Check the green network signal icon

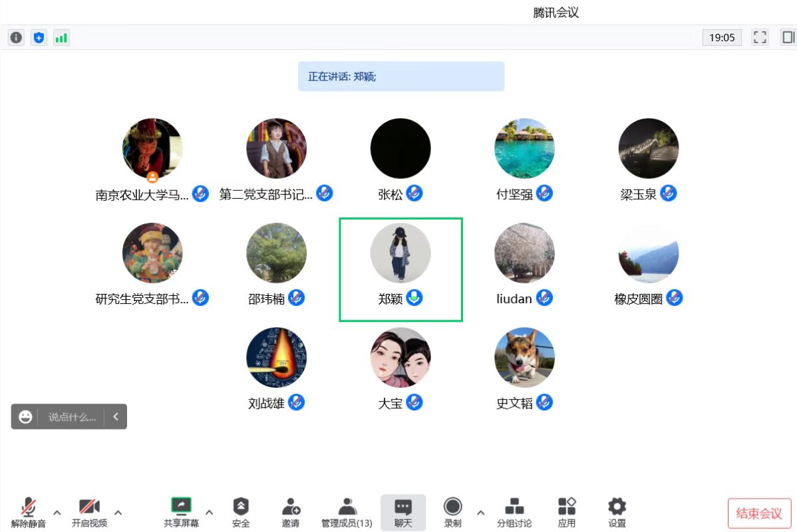coord(61,38)
